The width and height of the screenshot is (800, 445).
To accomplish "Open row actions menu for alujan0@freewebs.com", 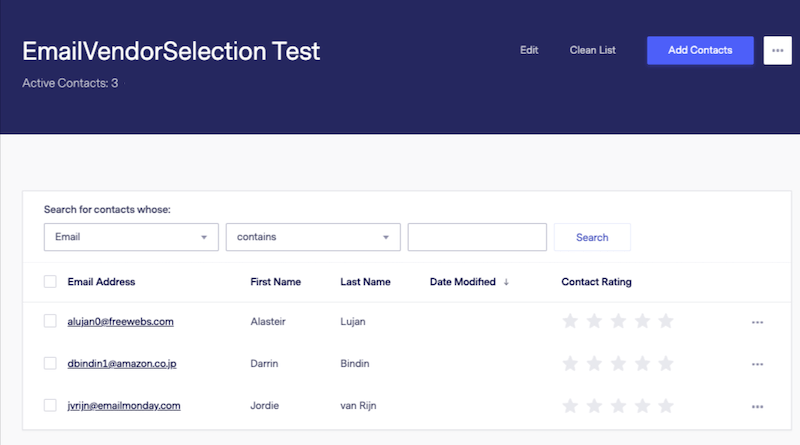I will coord(757,322).
